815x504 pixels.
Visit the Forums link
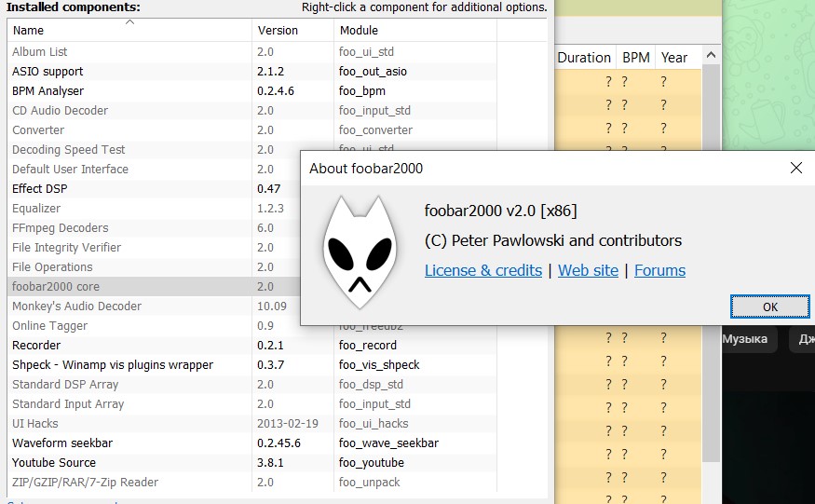click(659, 270)
